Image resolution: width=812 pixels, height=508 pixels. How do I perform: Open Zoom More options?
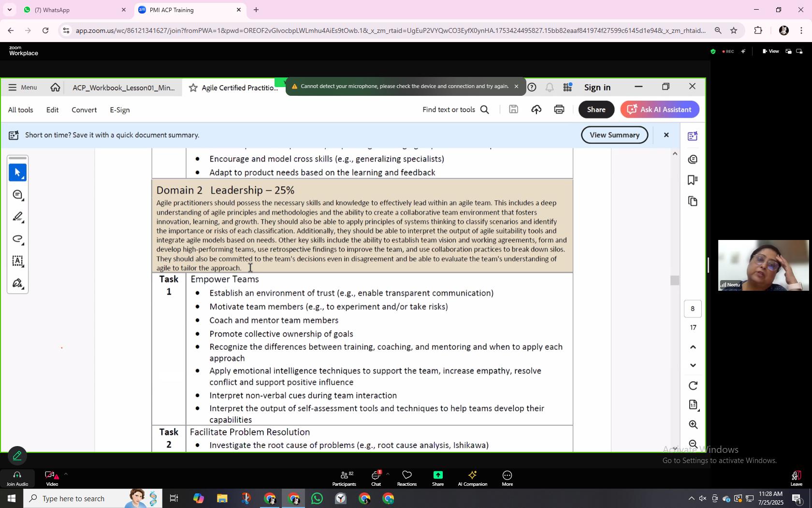pyautogui.click(x=507, y=478)
